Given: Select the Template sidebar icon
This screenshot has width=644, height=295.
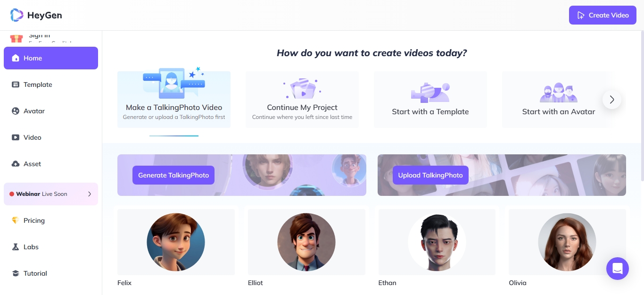Looking at the screenshot, I should 16,84.
